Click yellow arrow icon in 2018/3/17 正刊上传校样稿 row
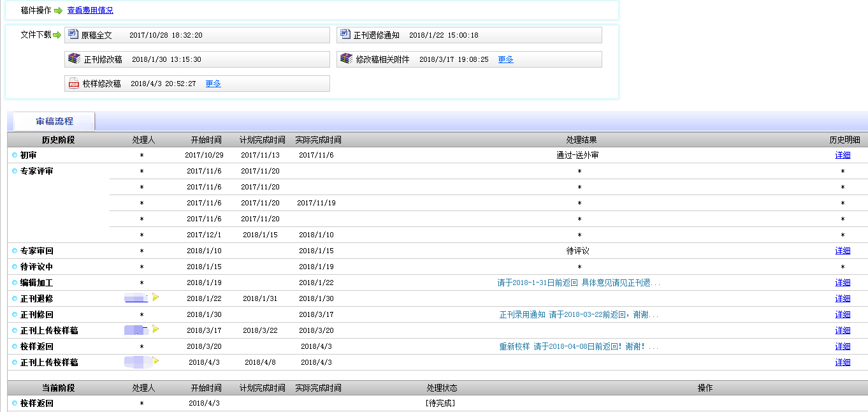 [x=156, y=329]
